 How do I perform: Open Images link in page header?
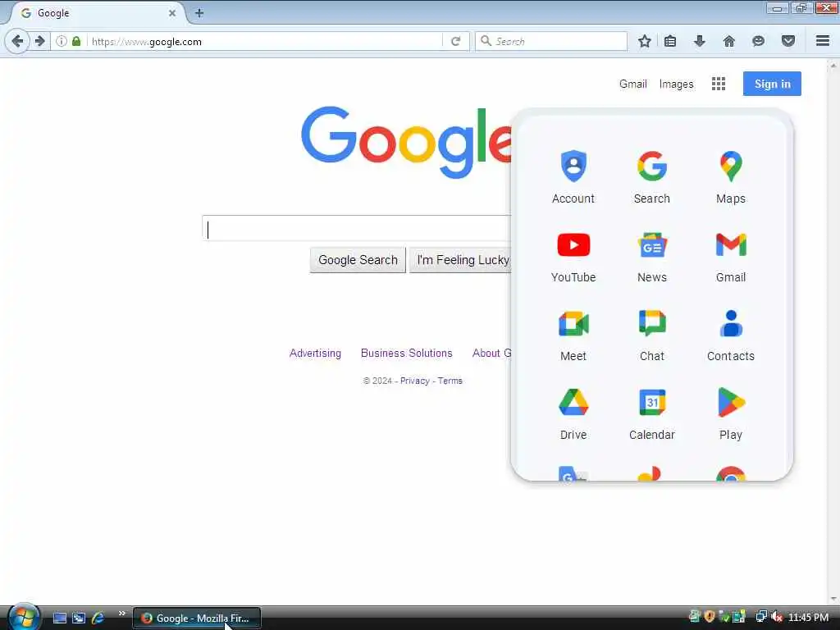click(x=676, y=84)
